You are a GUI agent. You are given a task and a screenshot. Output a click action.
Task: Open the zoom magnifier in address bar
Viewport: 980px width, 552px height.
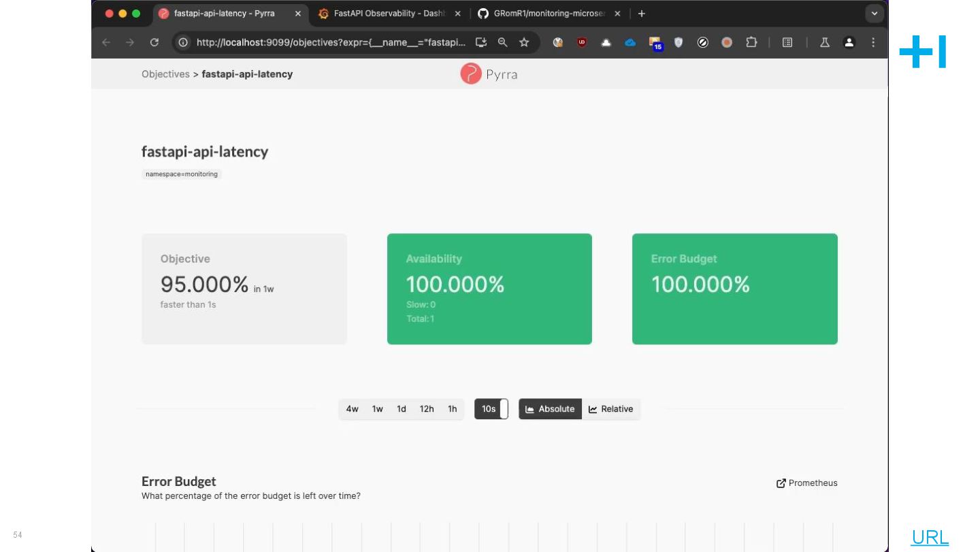[x=502, y=42]
